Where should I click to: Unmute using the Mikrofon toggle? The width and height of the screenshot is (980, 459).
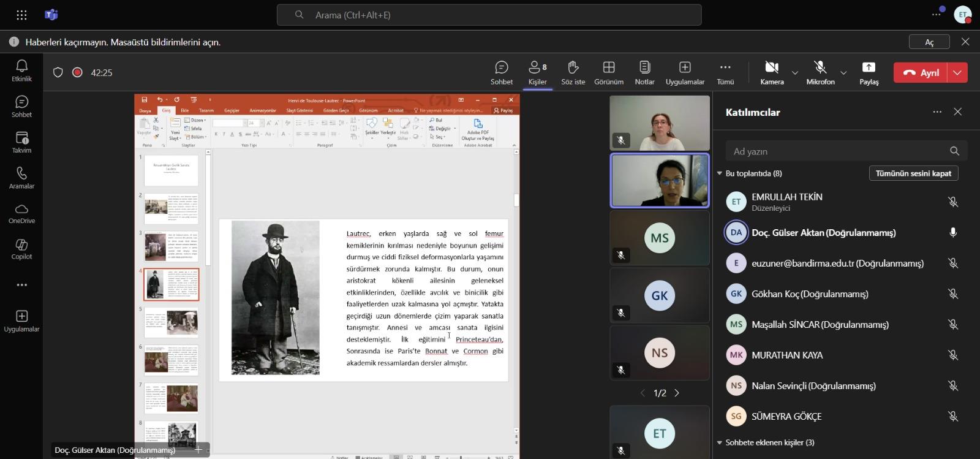[x=820, y=72]
